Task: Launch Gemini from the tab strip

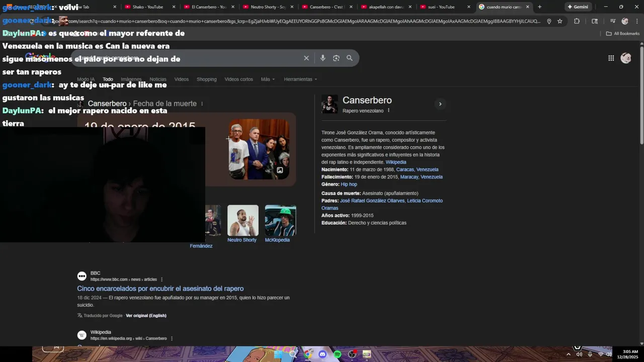Action: pos(578,7)
